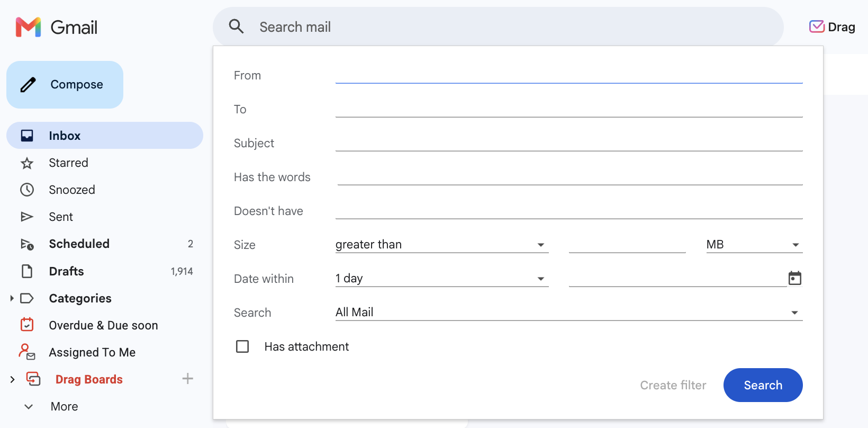Click the Create filter button
Image resolution: width=868 pixels, height=428 pixels.
(x=673, y=385)
